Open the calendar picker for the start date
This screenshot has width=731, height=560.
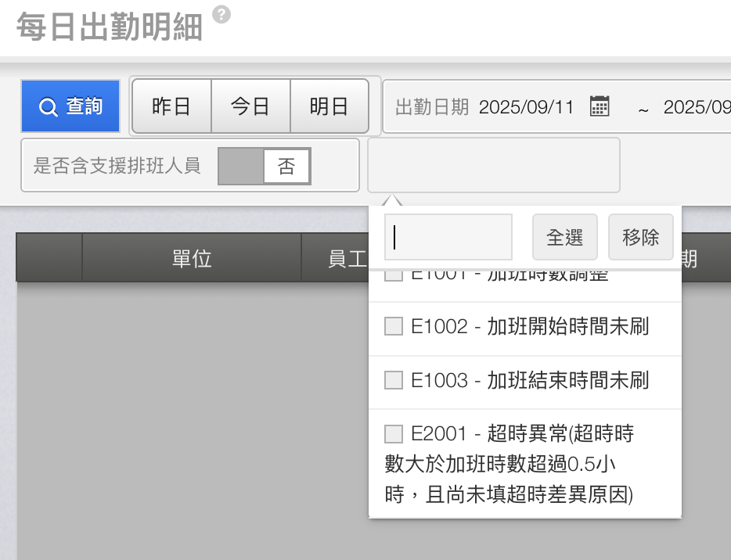pos(600,106)
